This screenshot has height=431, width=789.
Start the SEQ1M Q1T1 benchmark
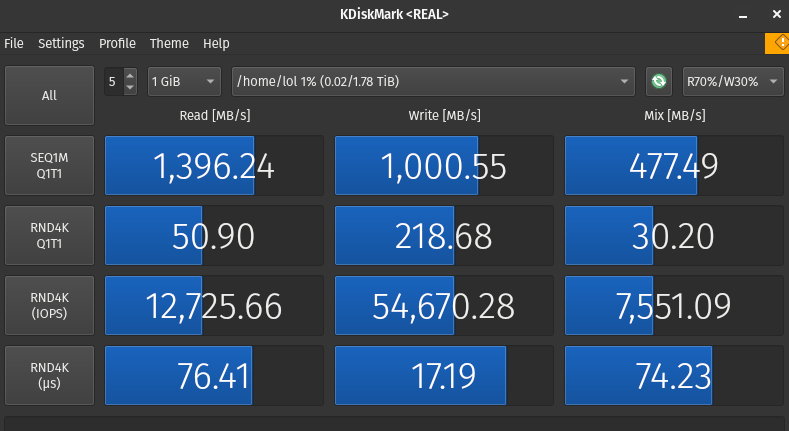point(49,166)
